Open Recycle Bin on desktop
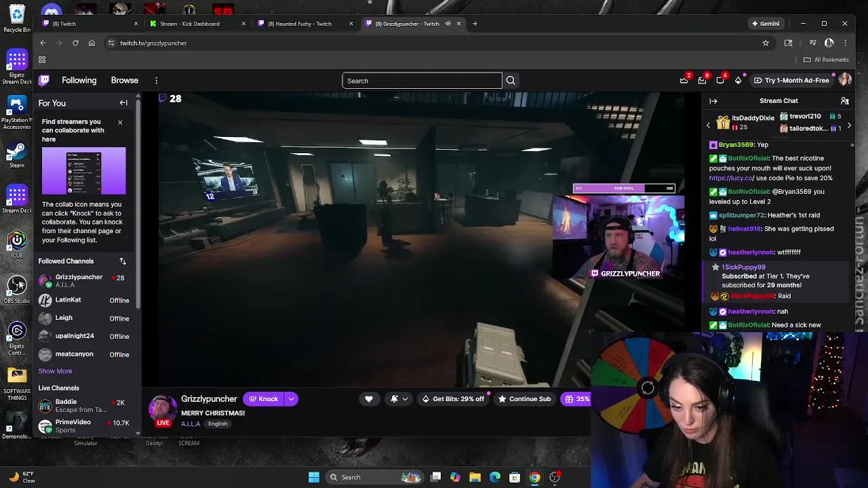This screenshot has height=488, width=868. [x=17, y=18]
